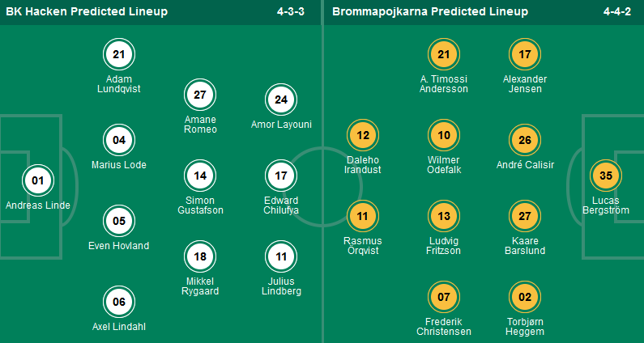
Task: Open the BK Hacken Predicted Lineup header
Action: click(x=86, y=12)
